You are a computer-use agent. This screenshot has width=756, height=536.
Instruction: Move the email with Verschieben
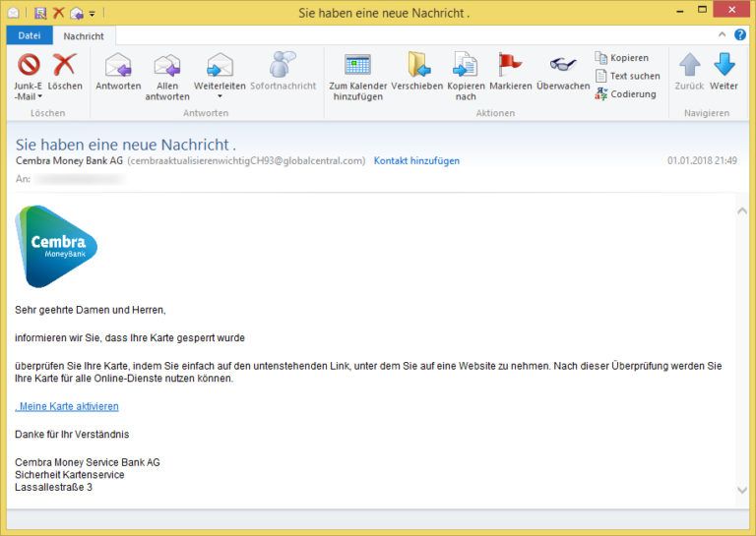click(x=417, y=72)
